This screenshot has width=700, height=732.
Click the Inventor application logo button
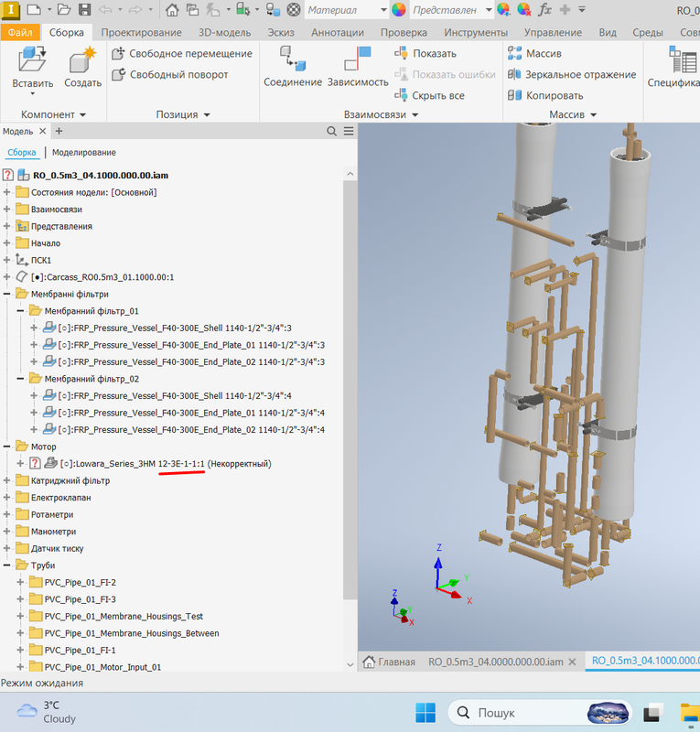click(x=10, y=9)
